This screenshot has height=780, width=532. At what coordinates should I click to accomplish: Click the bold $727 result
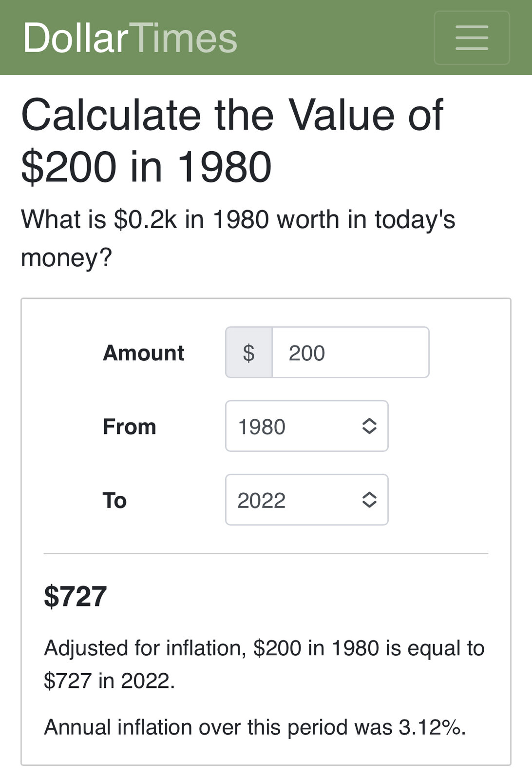76,596
